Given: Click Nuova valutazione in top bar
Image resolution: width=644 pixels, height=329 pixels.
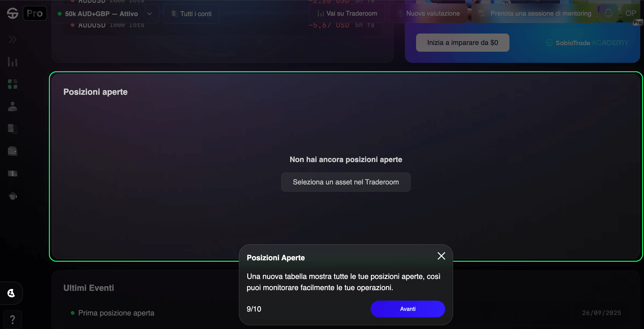Looking at the screenshot, I should [428, 14].
